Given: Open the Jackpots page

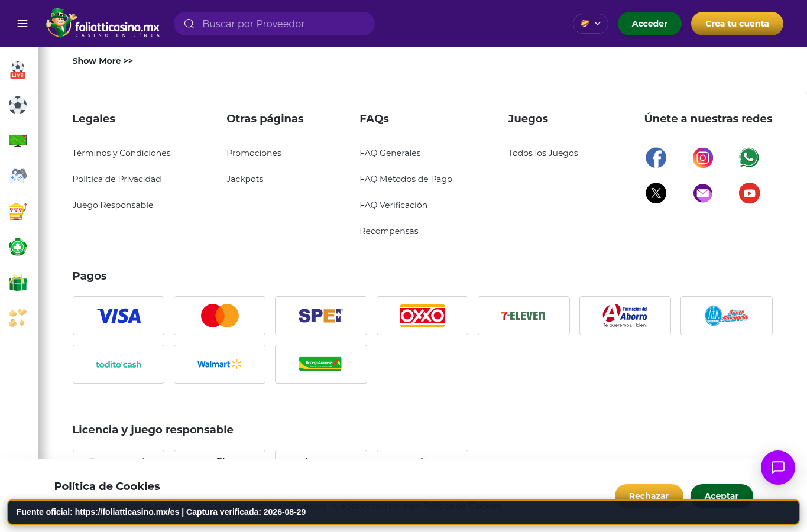Looking at the screenshot, I should pyautogui.click(x=245, y=179).
